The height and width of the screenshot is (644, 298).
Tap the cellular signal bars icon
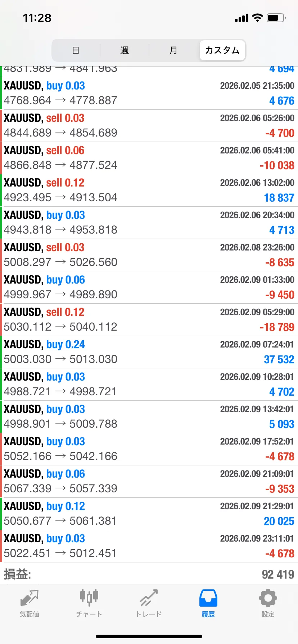tap(241, 18)
